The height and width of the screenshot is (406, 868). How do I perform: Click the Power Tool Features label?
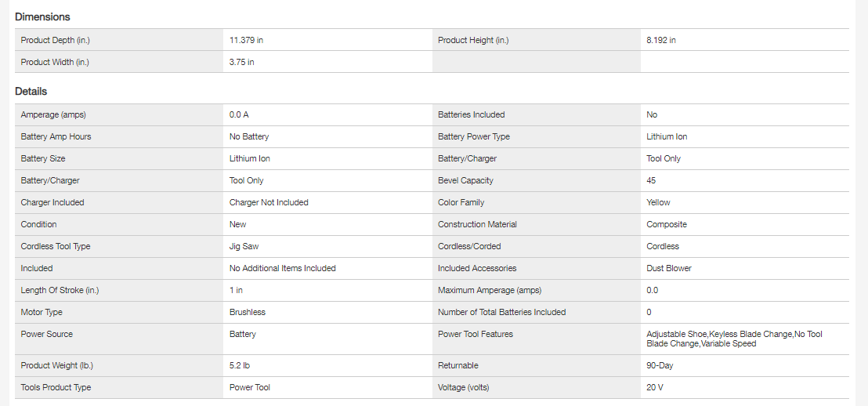[x=476, y=334]
